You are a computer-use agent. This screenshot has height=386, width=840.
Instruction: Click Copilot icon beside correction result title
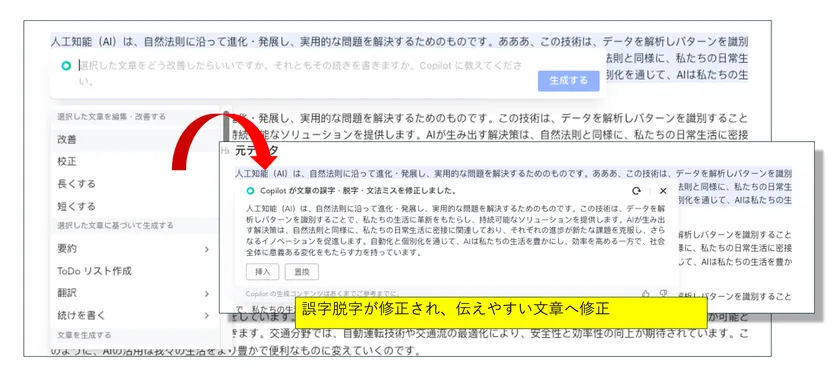point(250,191)
